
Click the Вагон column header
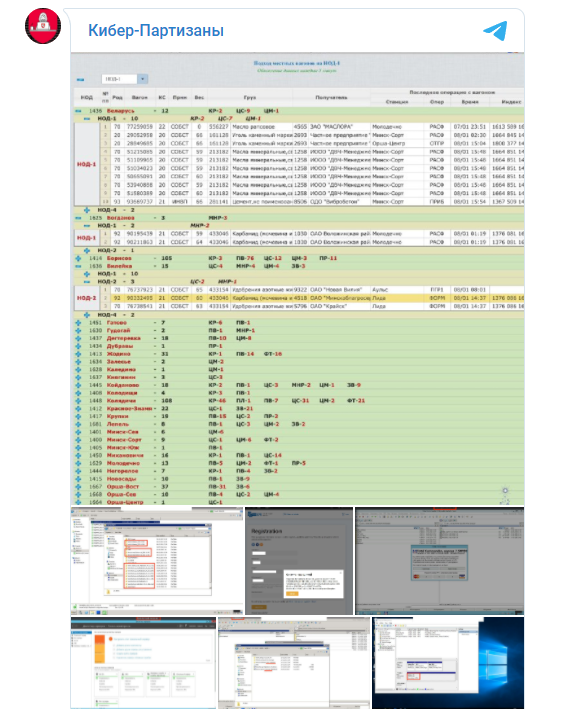point(139,97)
